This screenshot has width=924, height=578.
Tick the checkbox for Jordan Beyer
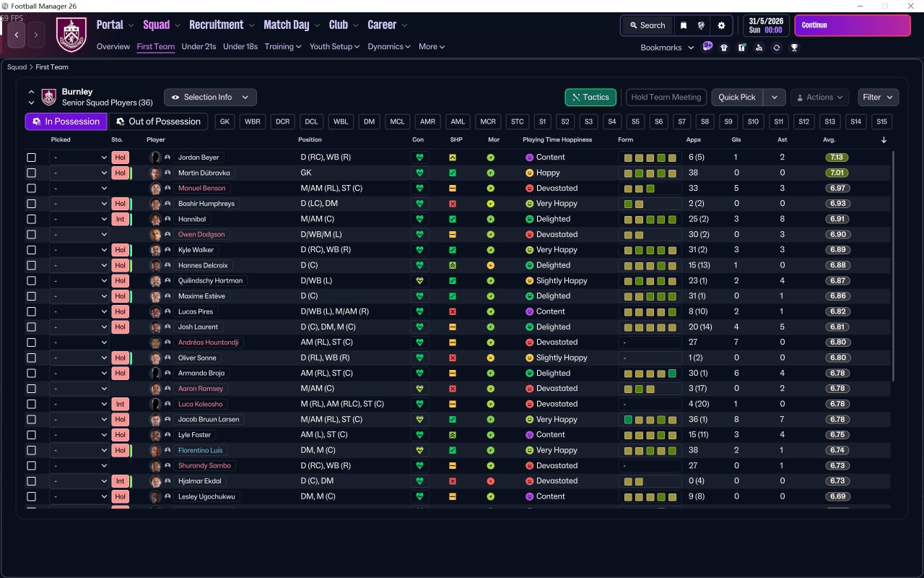[x=31, y=158]
